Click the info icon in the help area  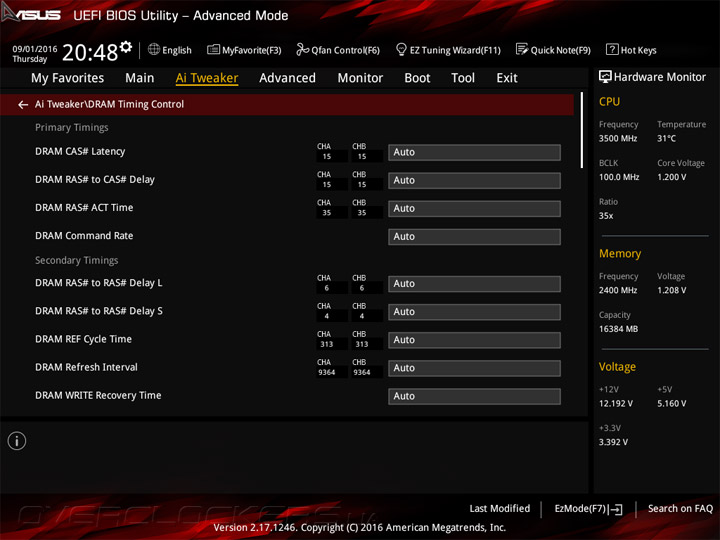[17, 441]
